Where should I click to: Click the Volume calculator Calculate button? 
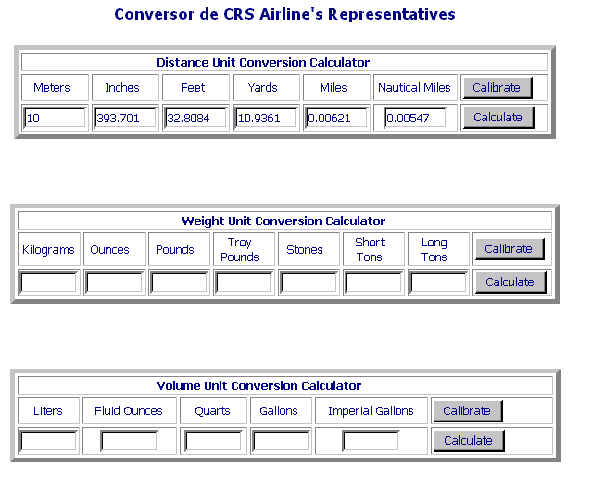[469, 440]
